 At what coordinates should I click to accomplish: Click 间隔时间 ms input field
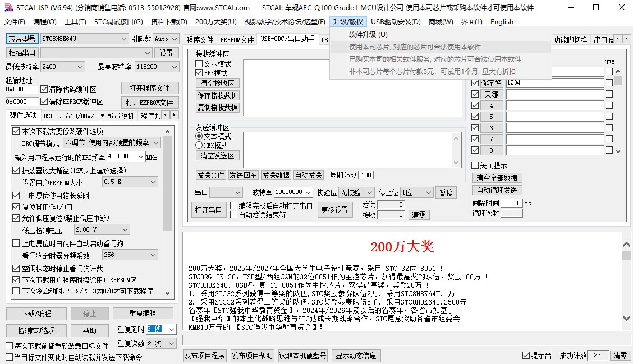click(x=512, y=203)
